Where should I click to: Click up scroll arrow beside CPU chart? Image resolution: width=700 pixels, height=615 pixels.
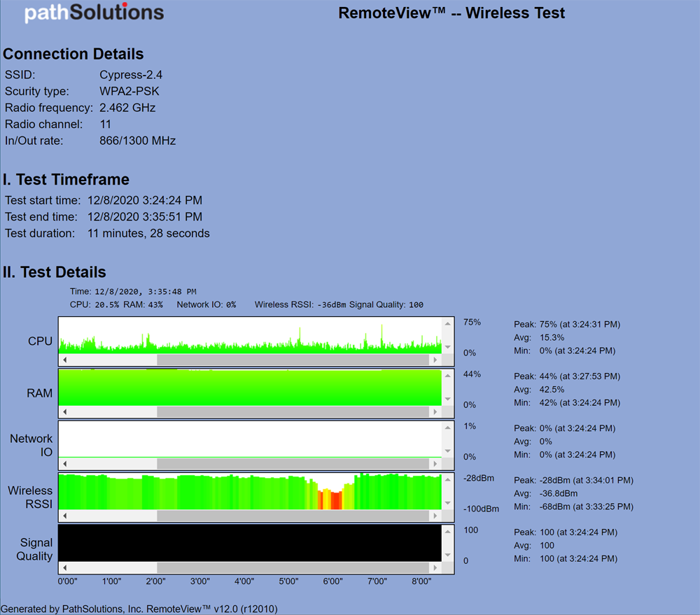[448, 323]
